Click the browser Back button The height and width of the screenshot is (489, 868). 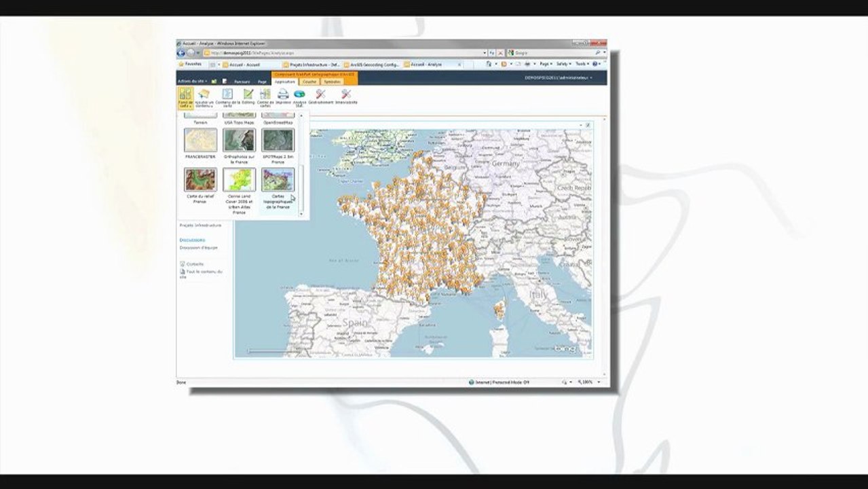click(x=181, y=53)
